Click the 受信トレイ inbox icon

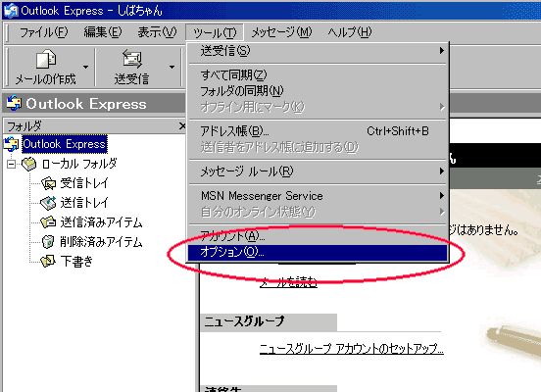pos(48,183)
